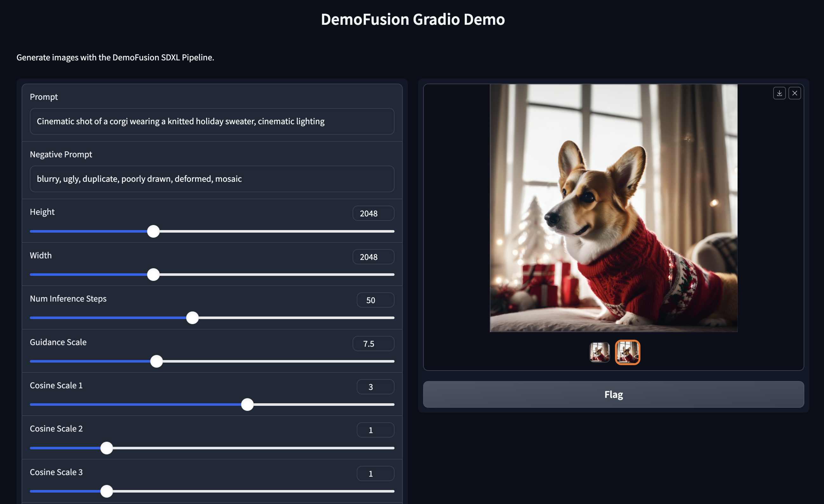Click the Num Inference Steps value box

click(x=375, y=300)
